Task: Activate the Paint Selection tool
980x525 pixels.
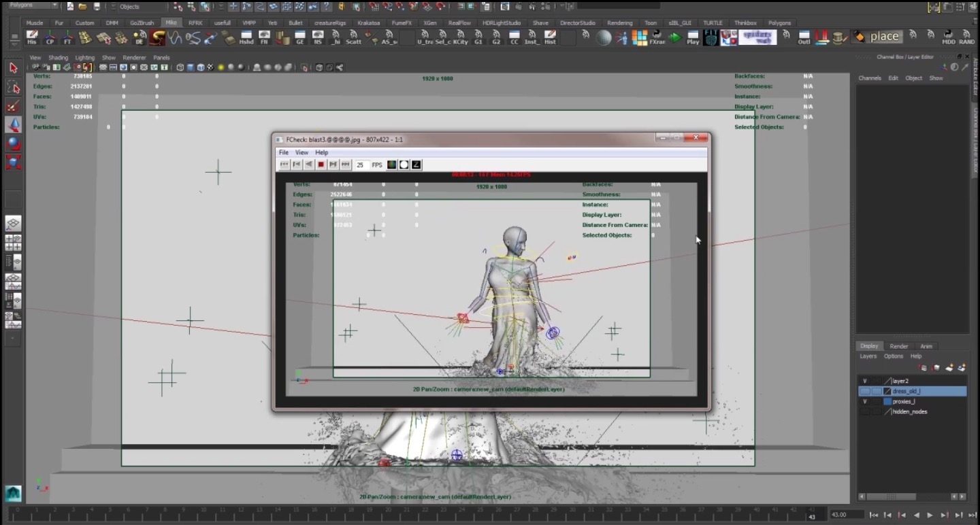Action: 13,106
